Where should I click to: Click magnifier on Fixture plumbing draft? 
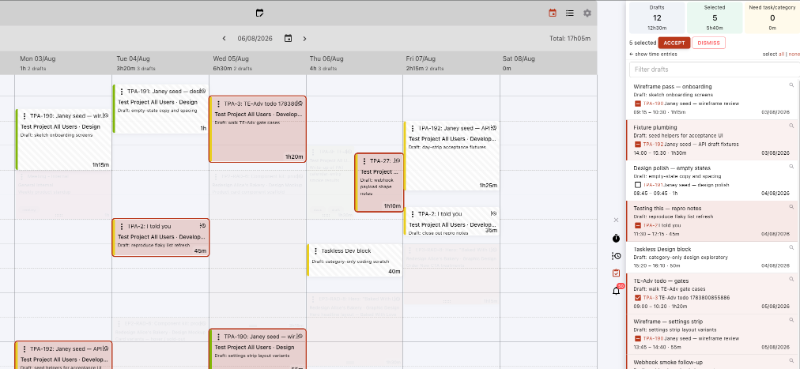click(792, 126)
